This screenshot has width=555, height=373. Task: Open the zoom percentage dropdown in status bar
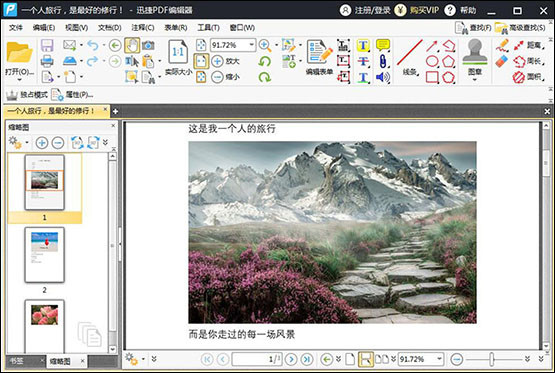[439, 359]
